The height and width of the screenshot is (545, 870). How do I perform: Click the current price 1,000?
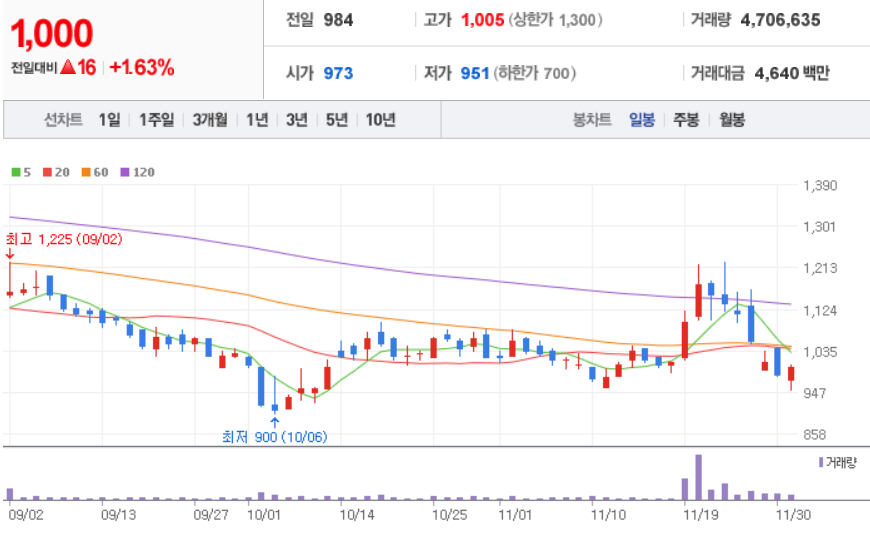tap(52, 33)
